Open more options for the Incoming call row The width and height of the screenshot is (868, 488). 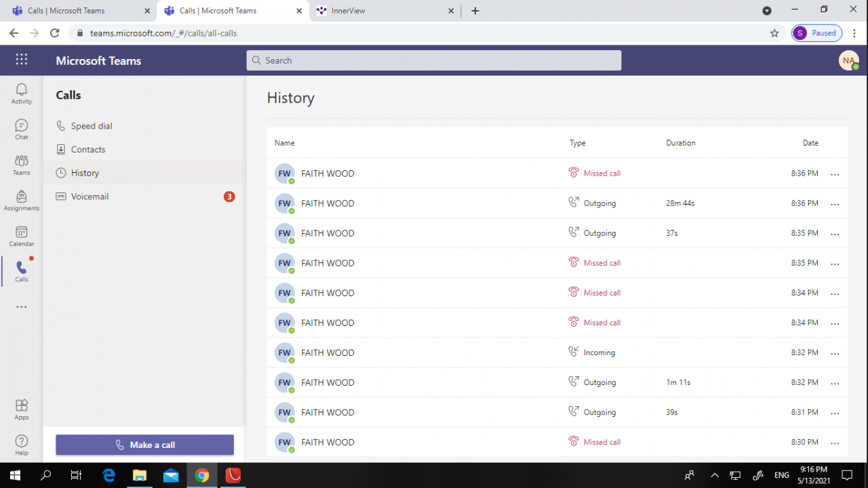coord(835,353)
